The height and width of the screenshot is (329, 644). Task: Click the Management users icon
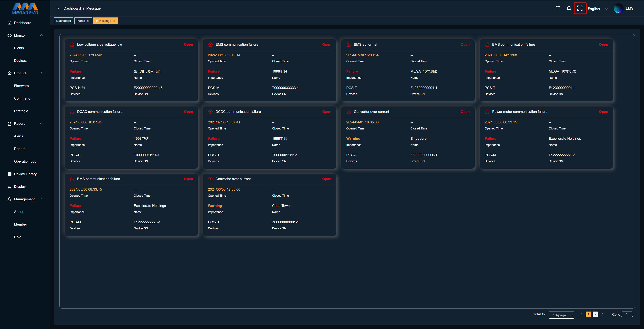(x=10, y=199)
